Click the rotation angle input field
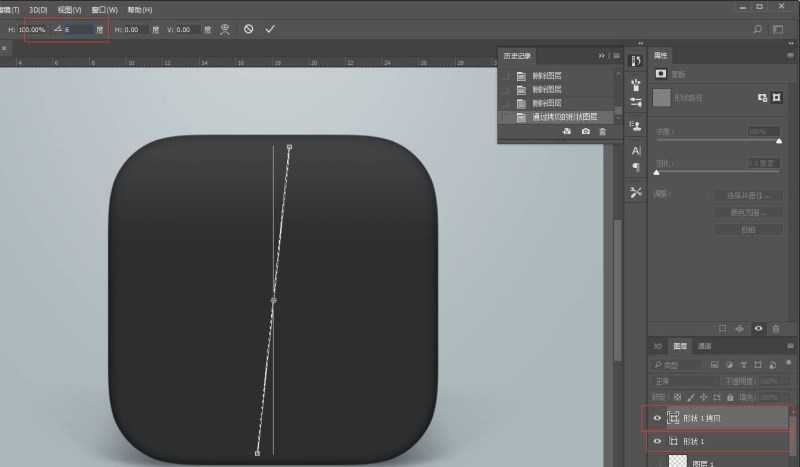Viewport: 800px width, 467px height. (x=78, y=30)
